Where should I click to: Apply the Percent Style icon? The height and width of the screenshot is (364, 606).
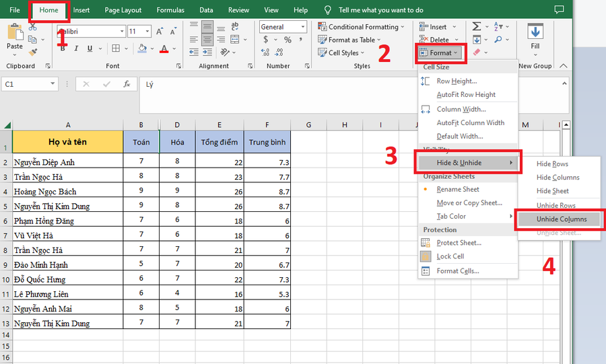coord(288,40)
